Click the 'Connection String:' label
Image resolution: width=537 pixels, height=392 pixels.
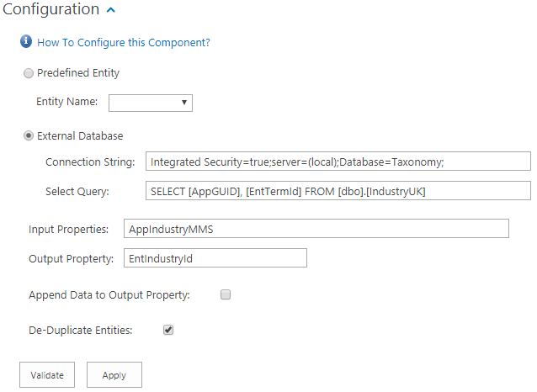coord(90,162)
